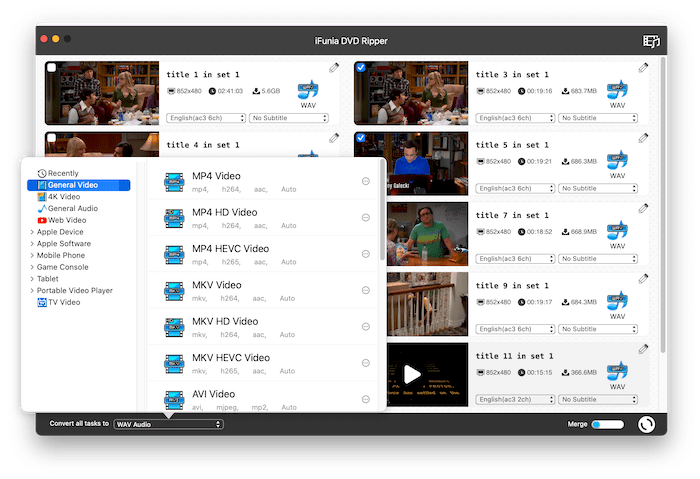Check the title 1 checkbox
This screenshot has height=479, width=700.
(x=52, y=68)
